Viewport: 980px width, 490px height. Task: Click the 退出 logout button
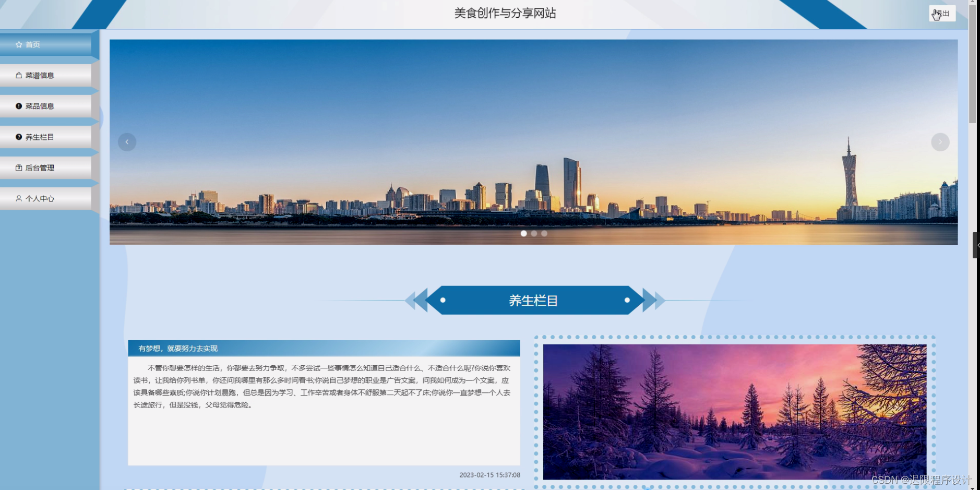pos(942,13)
